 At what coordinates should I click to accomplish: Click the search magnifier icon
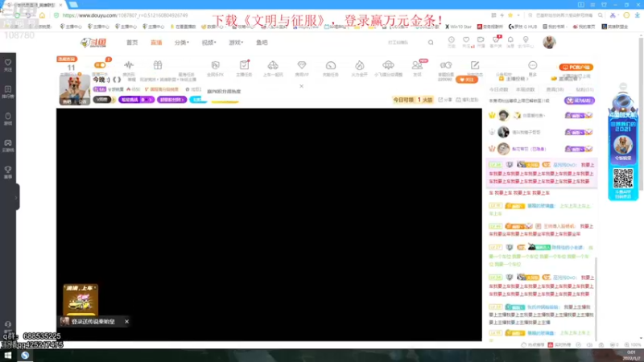pos(431,43)
